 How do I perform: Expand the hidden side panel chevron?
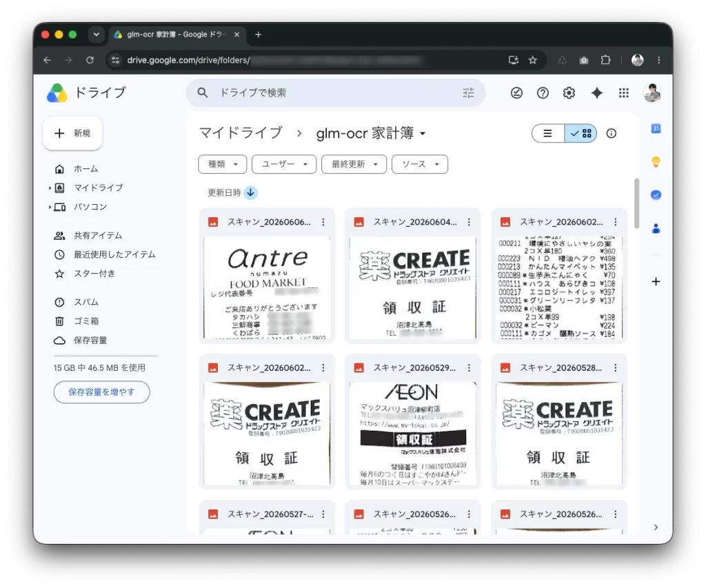[656, 527]
